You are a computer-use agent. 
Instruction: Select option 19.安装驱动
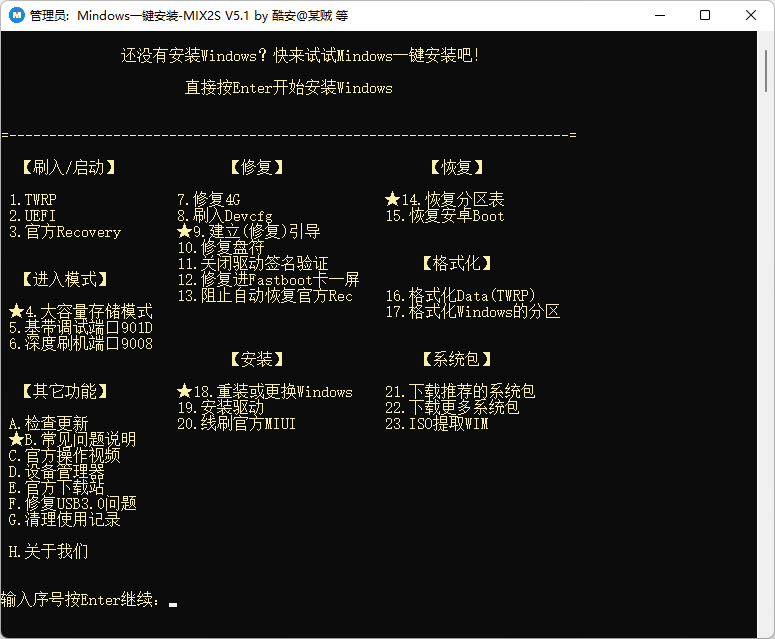click(220, 408)
